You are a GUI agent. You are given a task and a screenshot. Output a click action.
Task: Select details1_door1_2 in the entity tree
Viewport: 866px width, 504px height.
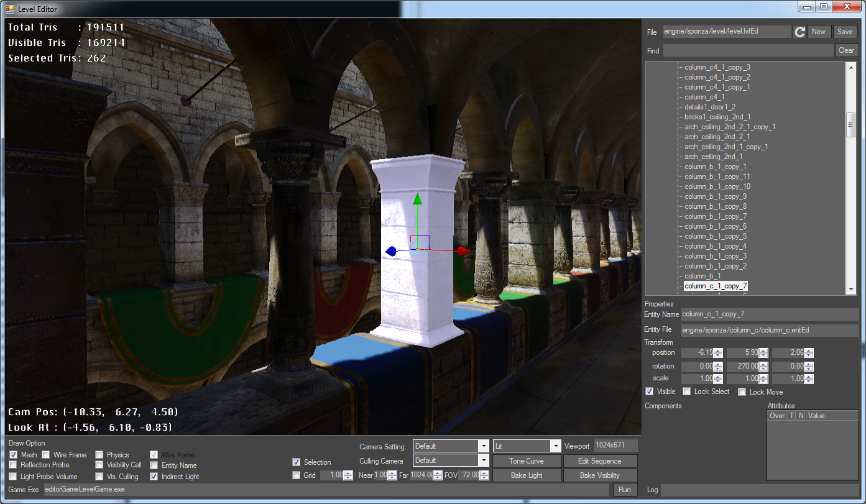point(710,107)
